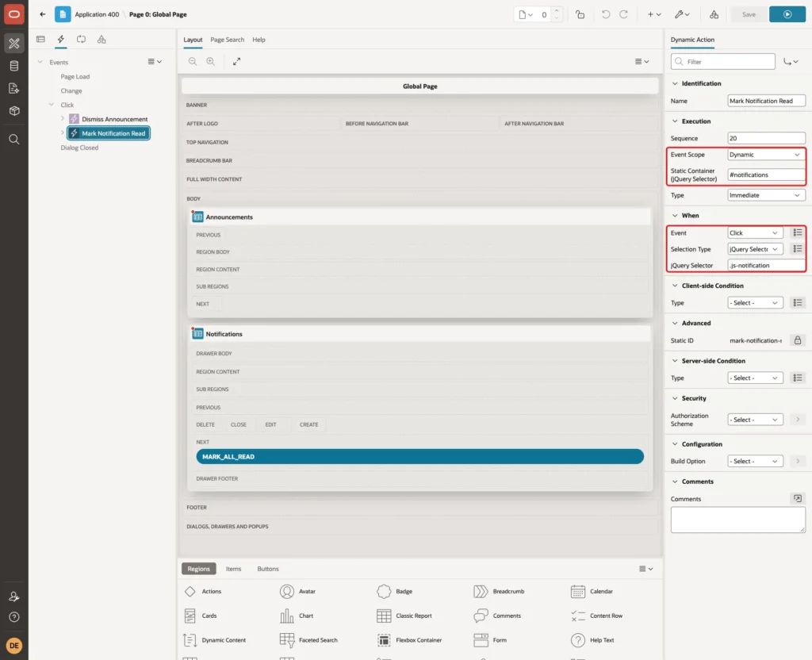Switch to Processing tab icon

[x=81, y=40]
